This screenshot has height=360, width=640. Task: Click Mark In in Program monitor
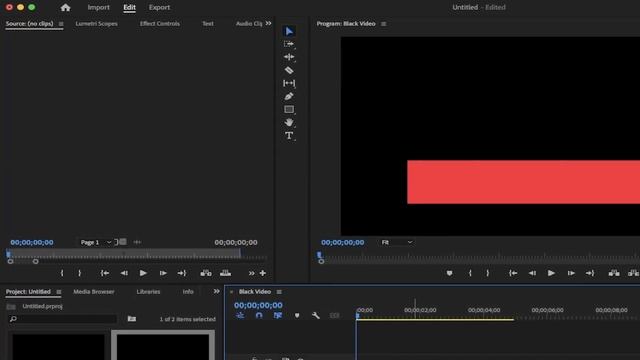coord(470,273)
